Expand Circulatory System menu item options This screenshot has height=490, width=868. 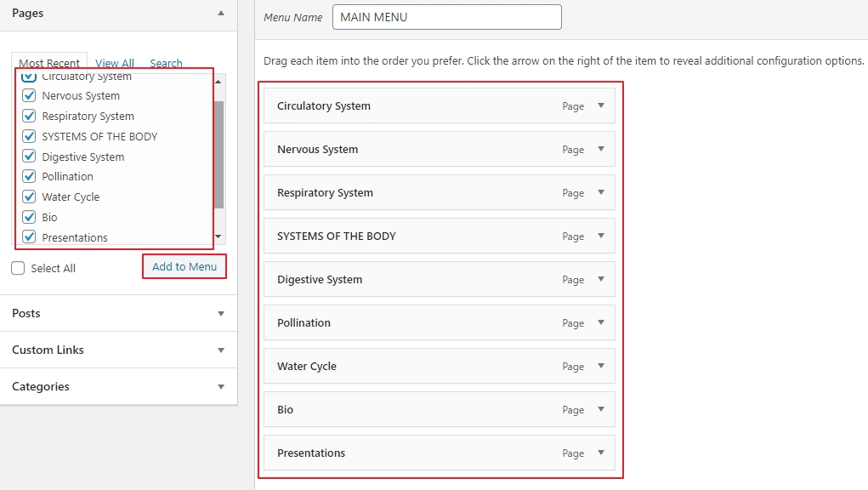pyautogui.click(x=600, y=105)
